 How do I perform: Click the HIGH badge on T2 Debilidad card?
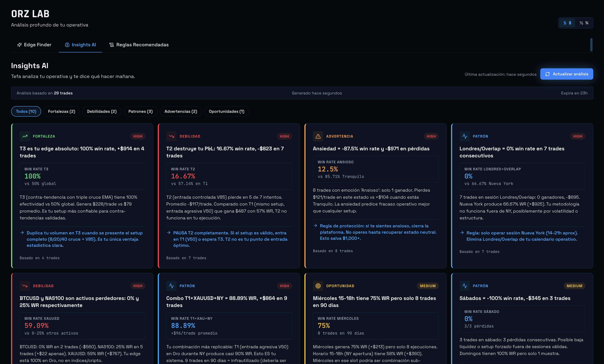tap(284, 136)
